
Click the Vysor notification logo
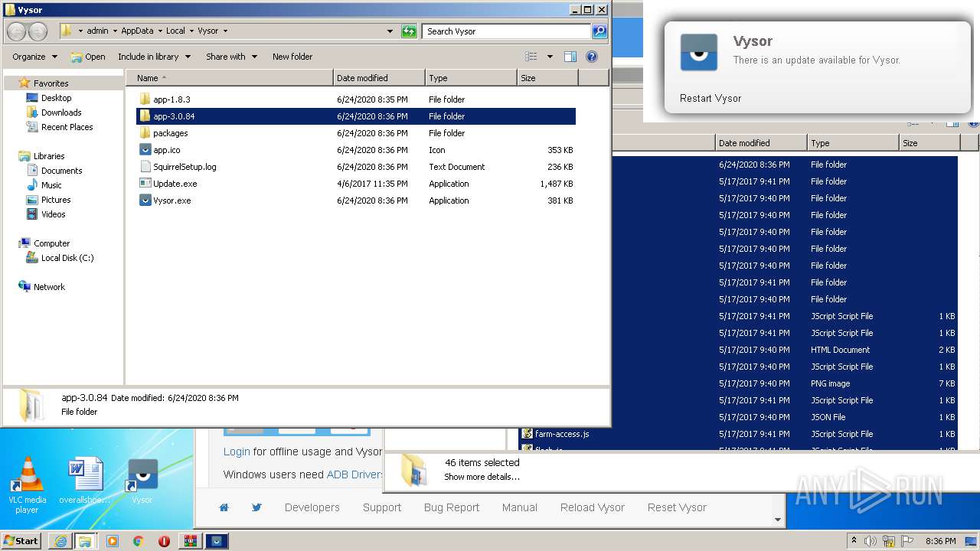click(699, 52)
